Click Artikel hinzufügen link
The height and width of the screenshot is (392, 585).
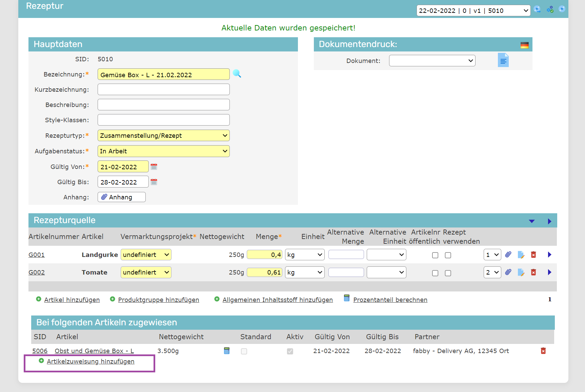tap(72, 300)
